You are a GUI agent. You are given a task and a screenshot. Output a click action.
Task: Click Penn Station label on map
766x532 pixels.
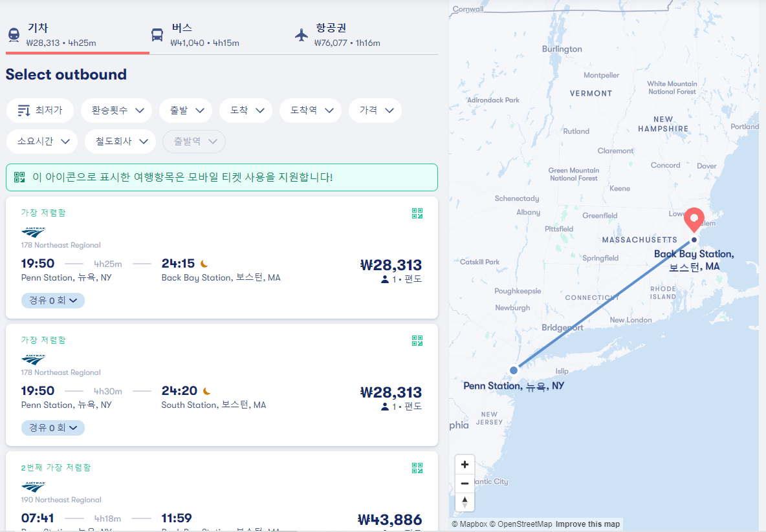coord(514,386)
